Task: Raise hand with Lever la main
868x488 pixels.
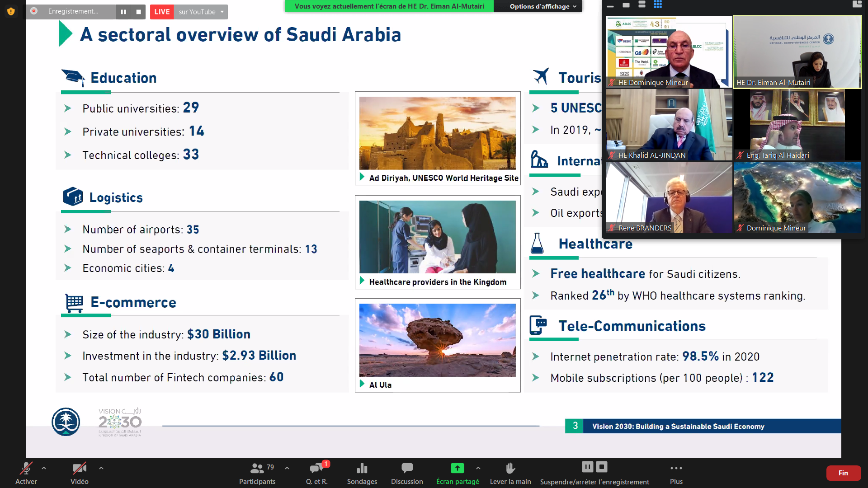Action: pos(510,473)
